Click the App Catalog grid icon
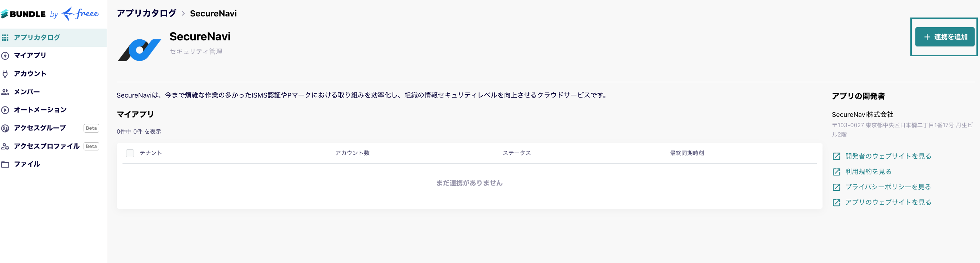Screen dimensions: 980x263 [x=5, y=38]
